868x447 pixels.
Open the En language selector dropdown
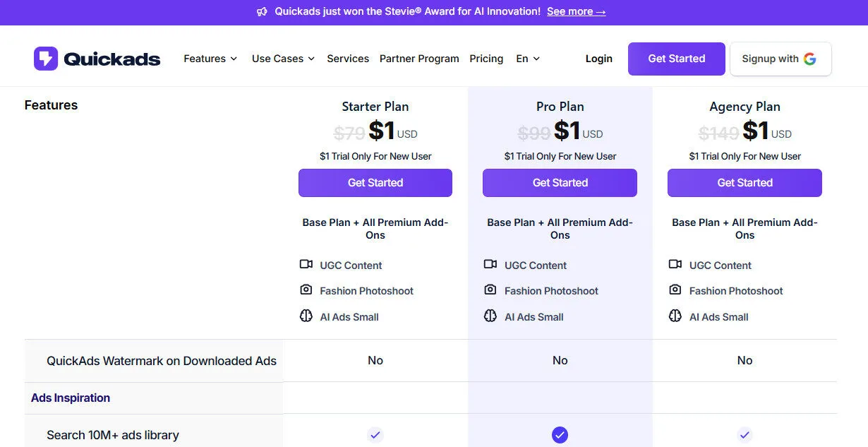[527, 59]
